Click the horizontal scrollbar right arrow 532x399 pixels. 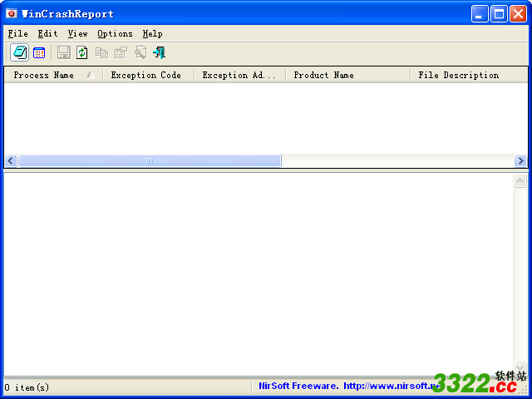520,160
